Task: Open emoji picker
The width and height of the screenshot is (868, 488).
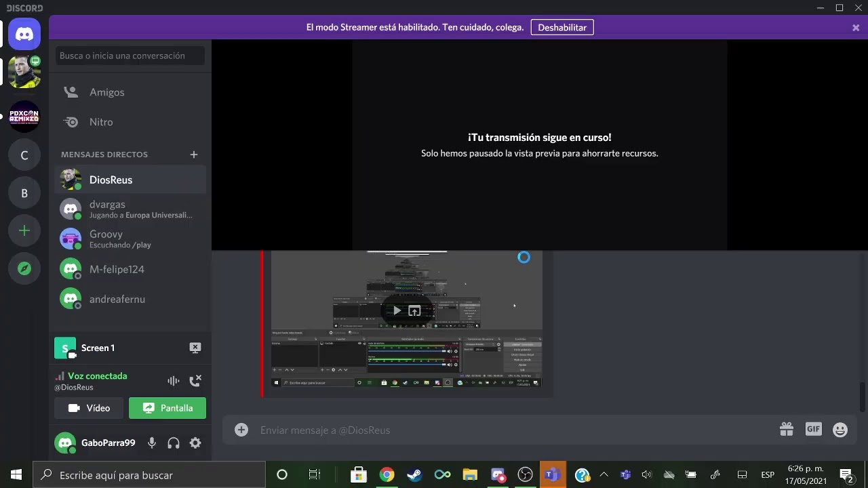Action: click(x=840, y=430)
